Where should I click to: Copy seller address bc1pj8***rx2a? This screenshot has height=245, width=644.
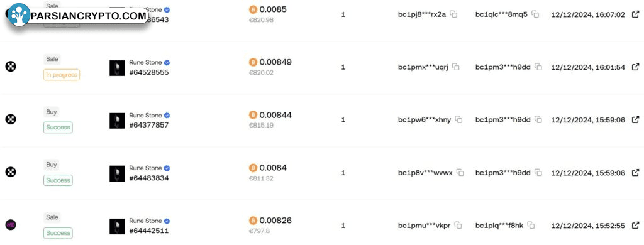(453, 14)
